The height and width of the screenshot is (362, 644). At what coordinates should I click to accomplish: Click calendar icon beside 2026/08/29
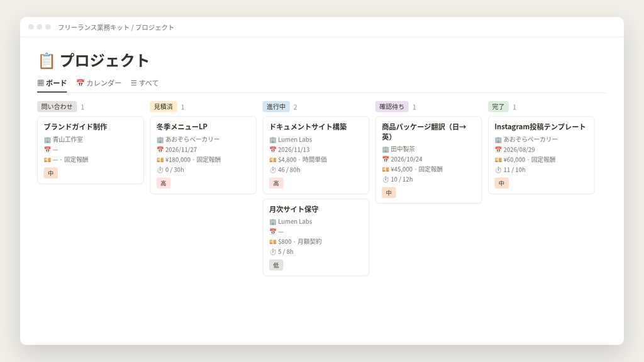498,150
